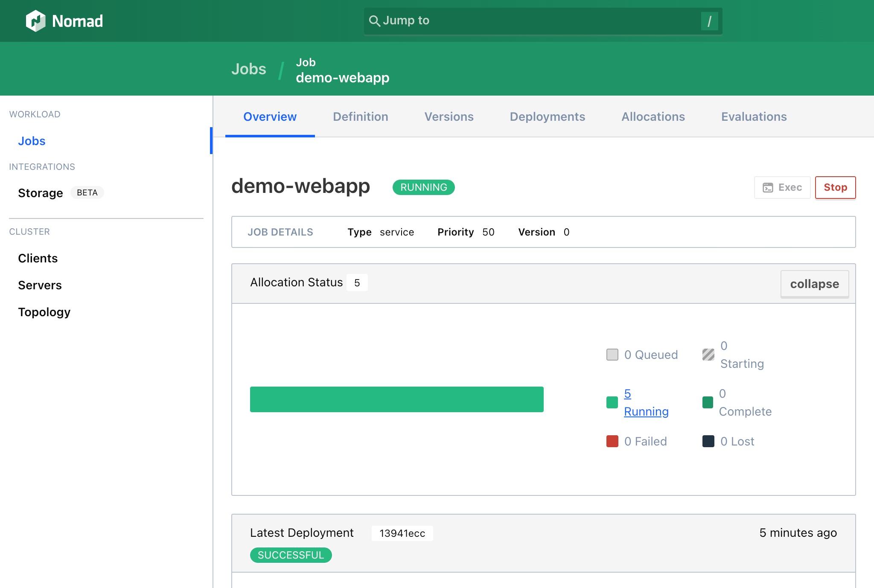Click the 0 Lost dark status icon
The image size is (874, 588).
(707, 441)
